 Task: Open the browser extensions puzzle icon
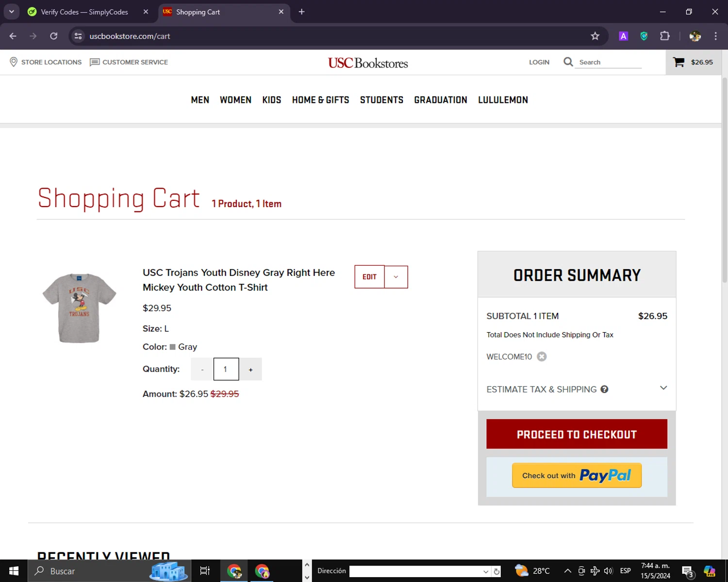665,36
